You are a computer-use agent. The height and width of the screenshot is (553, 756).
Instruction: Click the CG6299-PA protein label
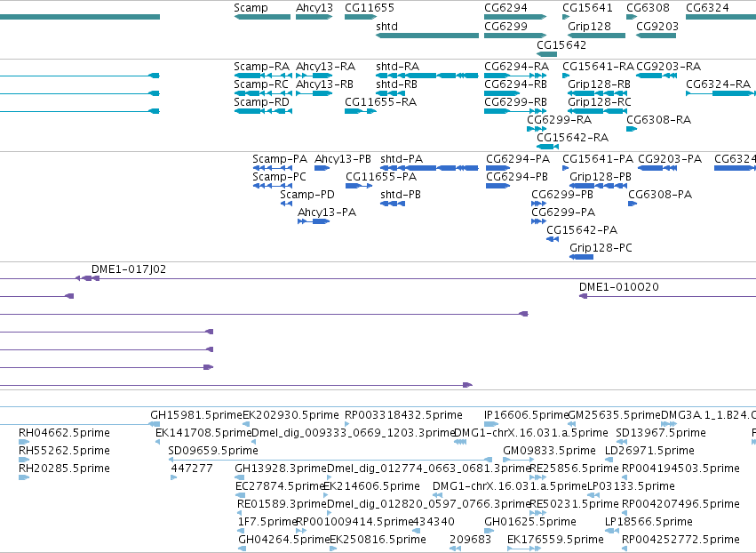pyautogui.click(x=563, y=212)
